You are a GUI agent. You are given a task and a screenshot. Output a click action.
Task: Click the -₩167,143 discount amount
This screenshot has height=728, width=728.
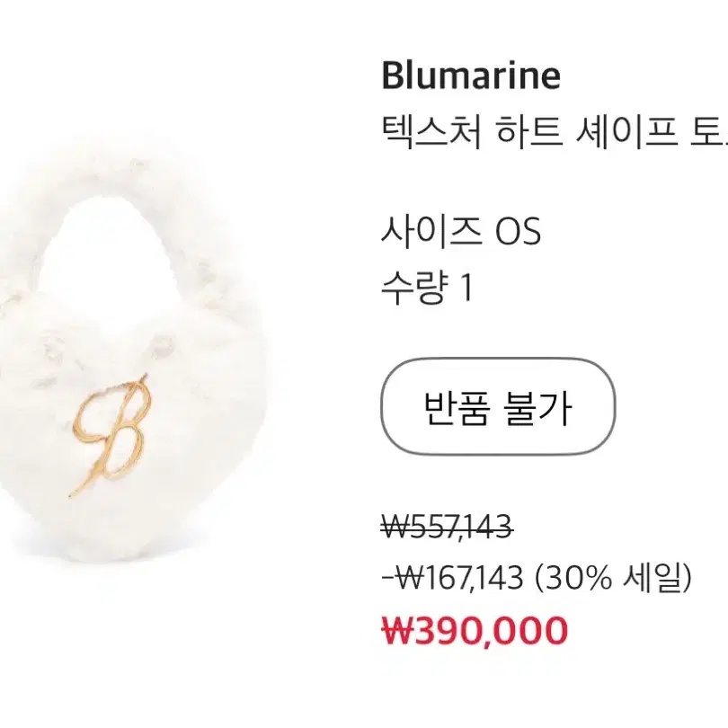coord(452,577)
